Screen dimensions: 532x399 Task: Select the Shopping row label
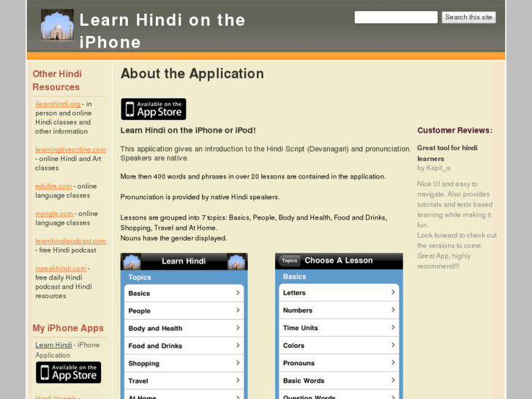tap(144, 364)
